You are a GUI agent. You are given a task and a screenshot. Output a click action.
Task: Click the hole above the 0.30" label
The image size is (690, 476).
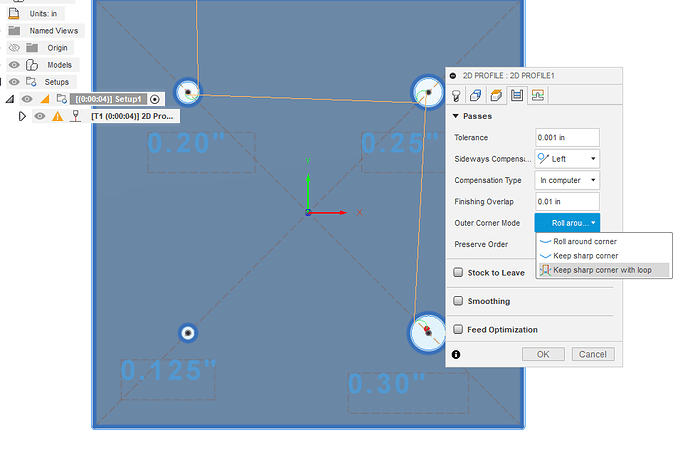pyautogui.click(x=427, y=333)
